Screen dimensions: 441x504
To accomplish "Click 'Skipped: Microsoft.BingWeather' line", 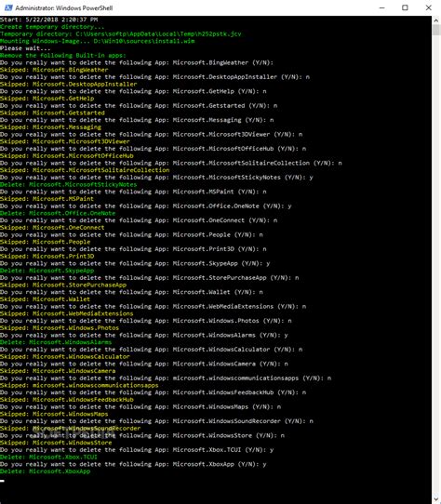I will tap(54, 70).
